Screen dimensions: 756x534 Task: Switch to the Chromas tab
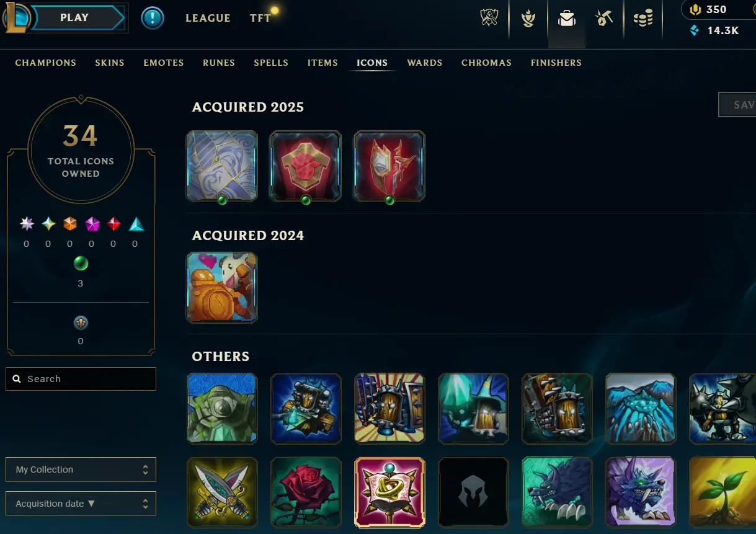(486, 63)
